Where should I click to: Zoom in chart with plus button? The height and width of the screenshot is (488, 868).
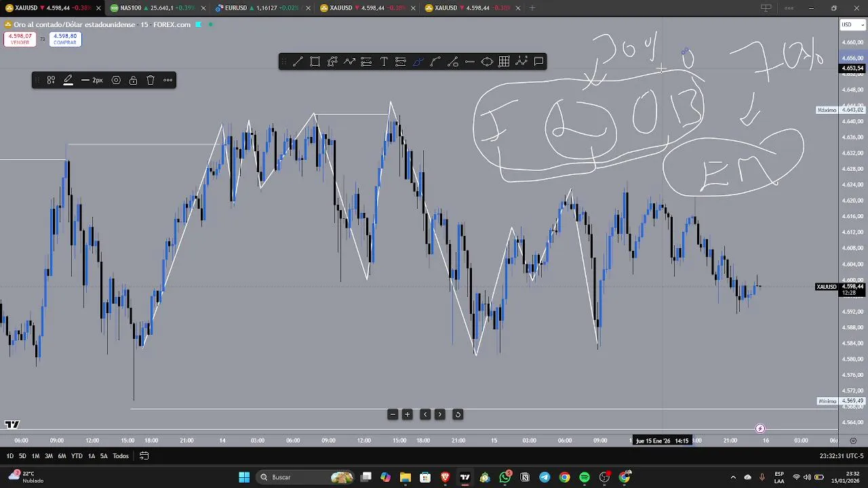408,414
